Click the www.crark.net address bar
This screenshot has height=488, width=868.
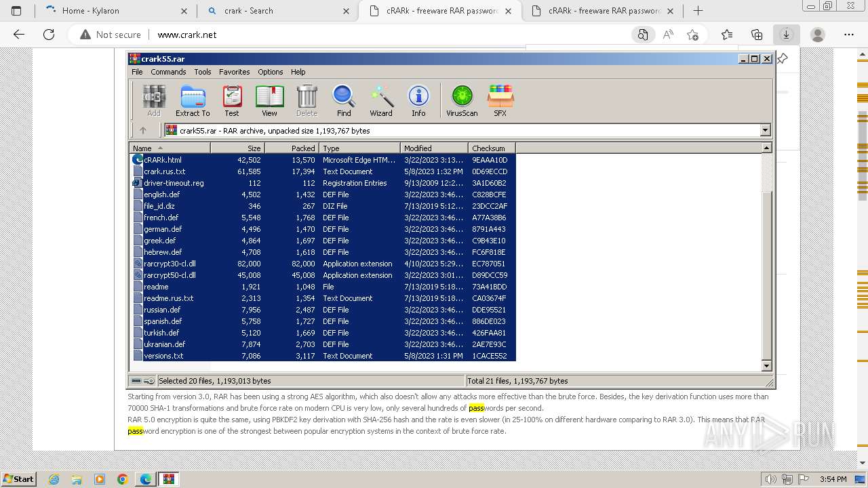(187, 35)
